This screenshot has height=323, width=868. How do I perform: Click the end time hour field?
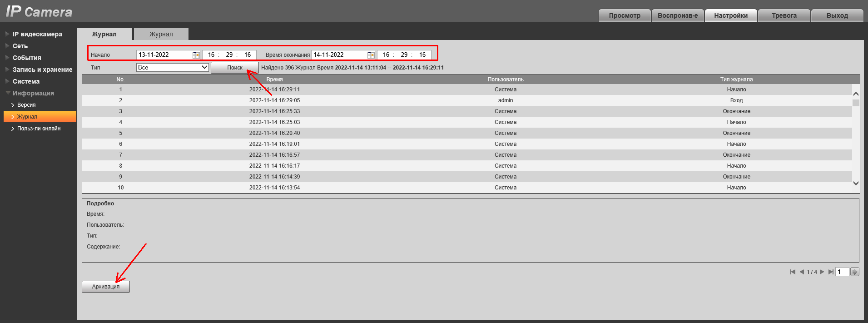[386, 55]
